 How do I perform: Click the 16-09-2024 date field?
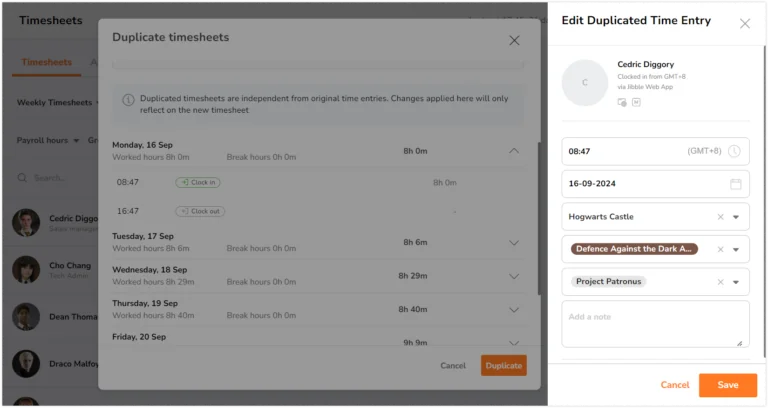click(655, 184)
